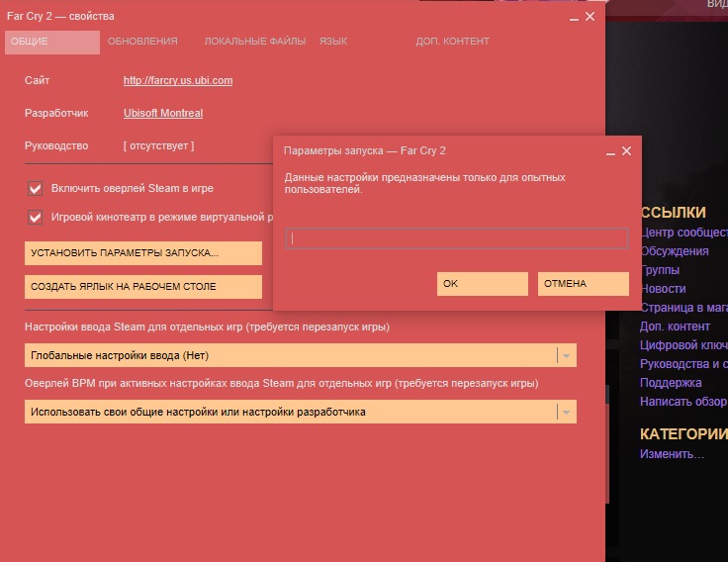Open Глобальные настройки ввода dropdown
The width and height of the screenshot is (728, 562).
tap(301, 355)
